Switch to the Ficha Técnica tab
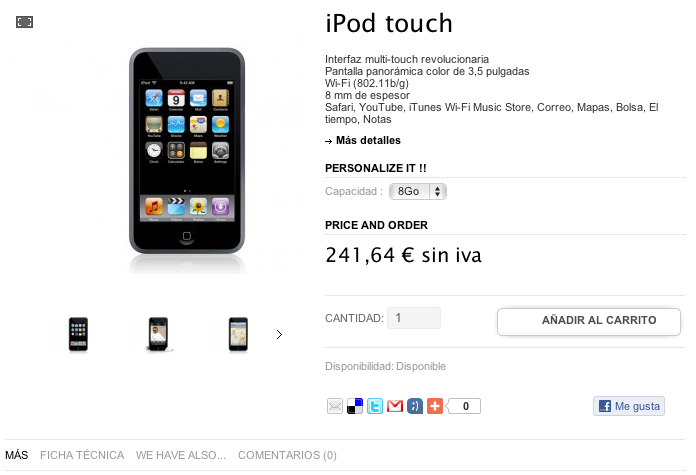The image size is (696, 475). point(82,455)
